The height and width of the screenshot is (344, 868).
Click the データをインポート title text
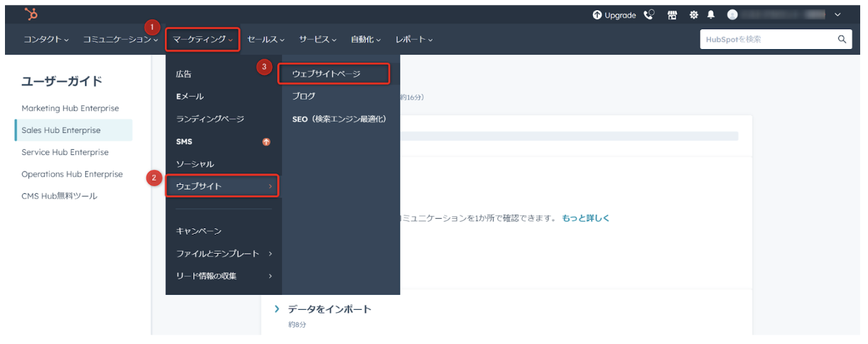click(x=330, y=309)
